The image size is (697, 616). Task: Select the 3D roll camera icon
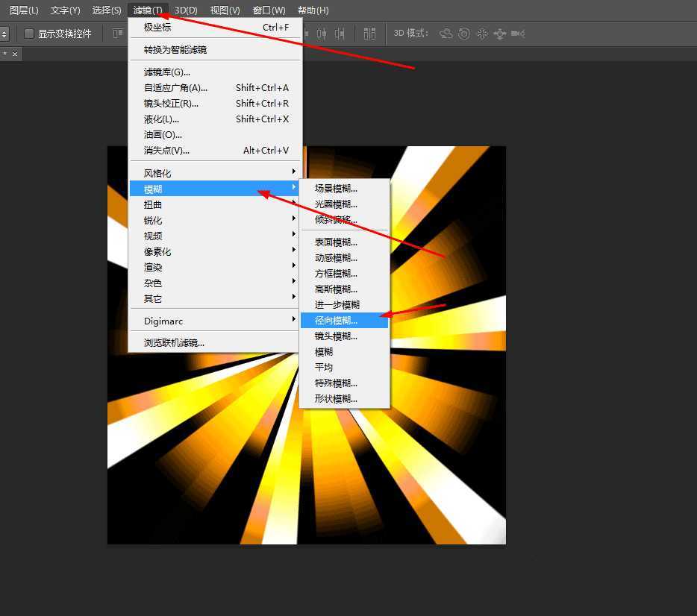pyautogui.click(x=465, y=34)
